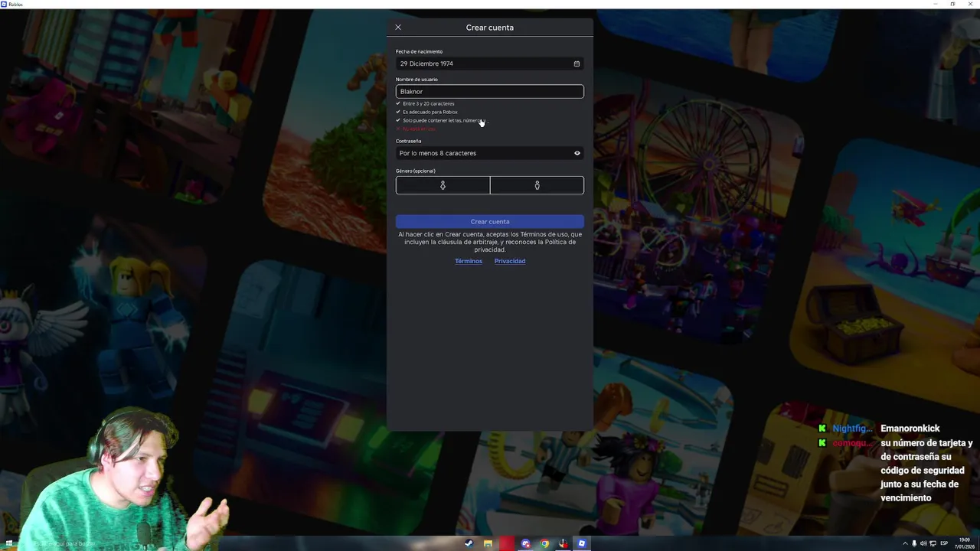Select the female gender option
The height and width of the screenshot is (551, 980).
pos(443,185)
